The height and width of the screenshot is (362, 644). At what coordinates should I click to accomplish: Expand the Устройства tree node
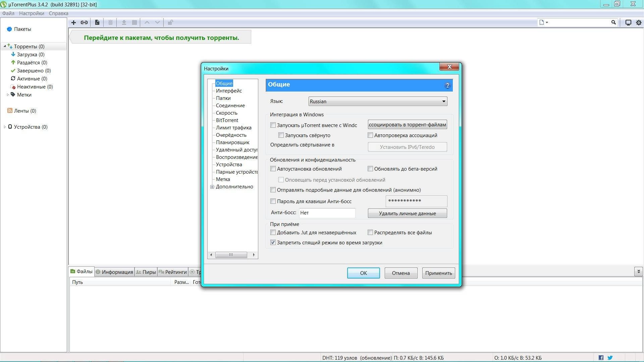[x=5, y=127]
